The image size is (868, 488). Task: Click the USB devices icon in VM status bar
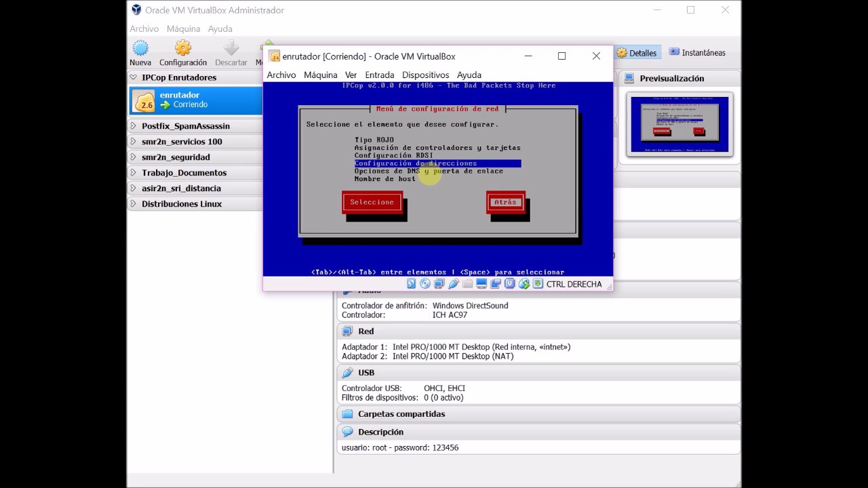[x=454, y=284]
